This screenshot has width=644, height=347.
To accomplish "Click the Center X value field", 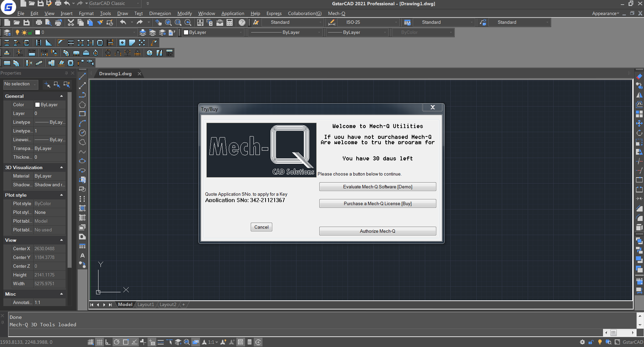I will [x=49, y=249].
